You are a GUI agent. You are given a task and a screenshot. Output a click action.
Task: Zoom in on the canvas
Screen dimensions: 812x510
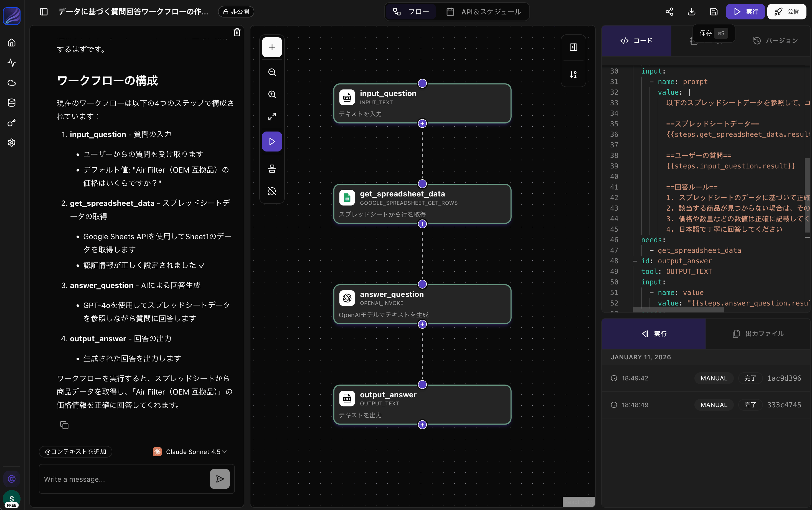coord(272,94)
